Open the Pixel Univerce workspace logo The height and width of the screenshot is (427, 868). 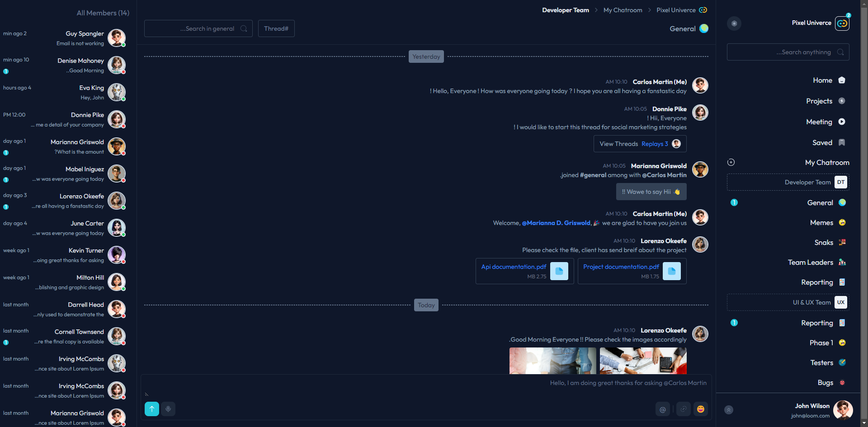pyautogui.click(x=842, y=23)
